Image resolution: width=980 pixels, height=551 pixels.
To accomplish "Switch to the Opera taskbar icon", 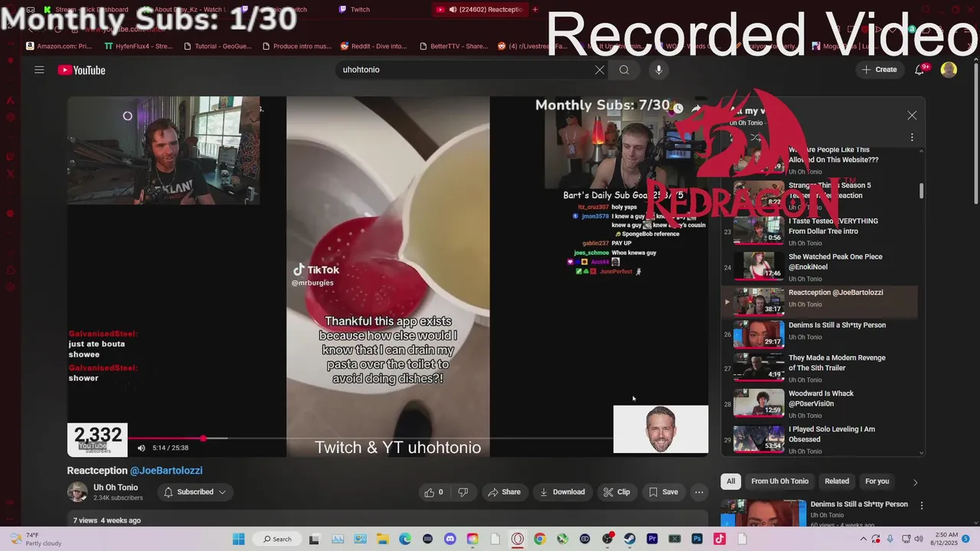I will pyautogui.click(x=518, y=539).
